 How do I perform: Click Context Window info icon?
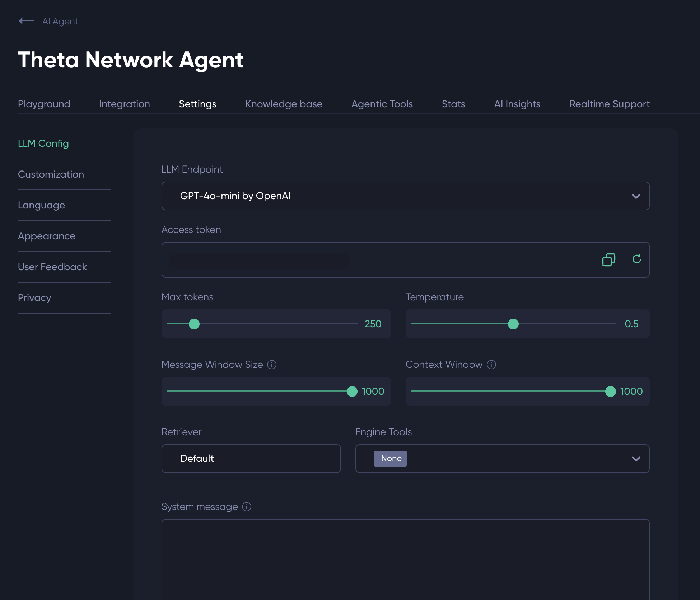491,365
